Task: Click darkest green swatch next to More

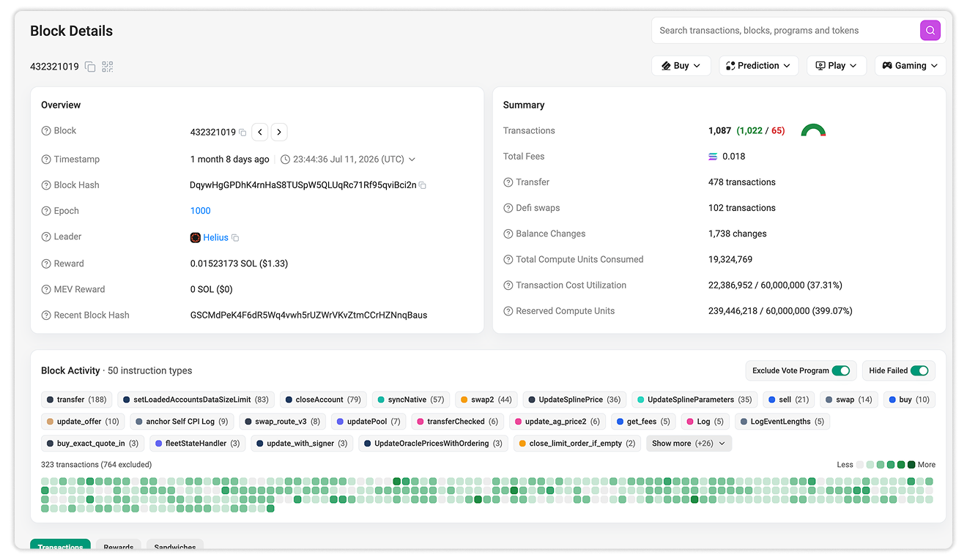Action: point(911,465)
